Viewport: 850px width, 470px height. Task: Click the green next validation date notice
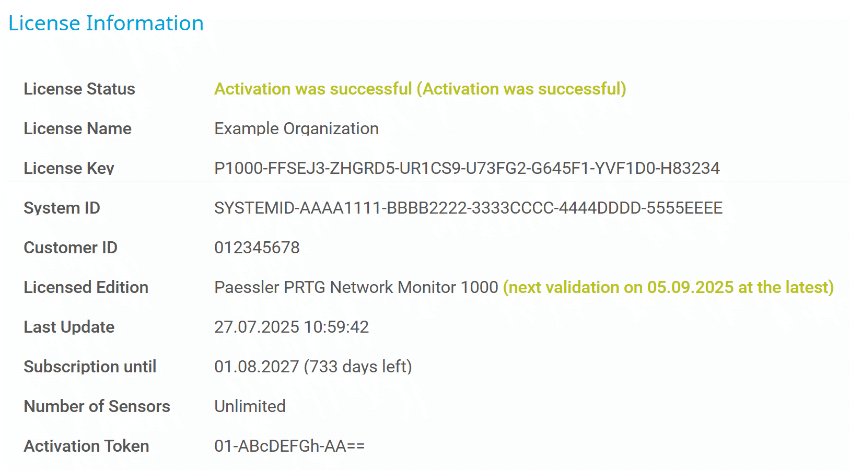668,288
